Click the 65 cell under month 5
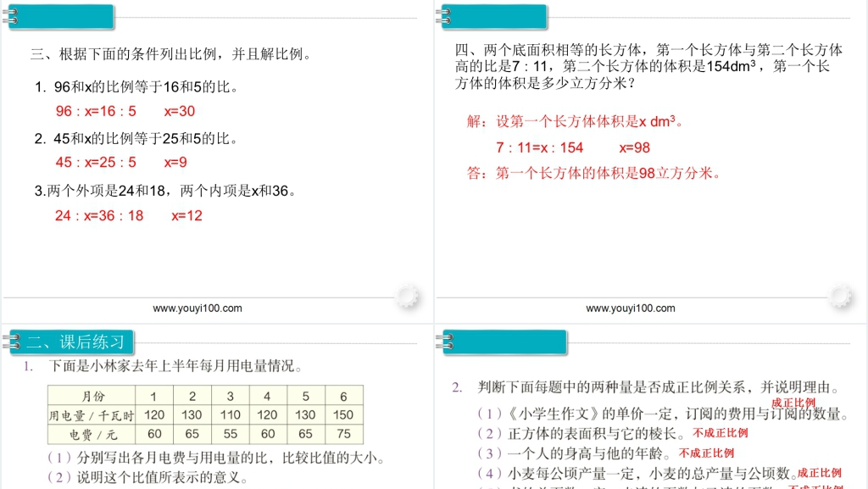This screenshot has height=489, width=868. (x=305, y=434)
